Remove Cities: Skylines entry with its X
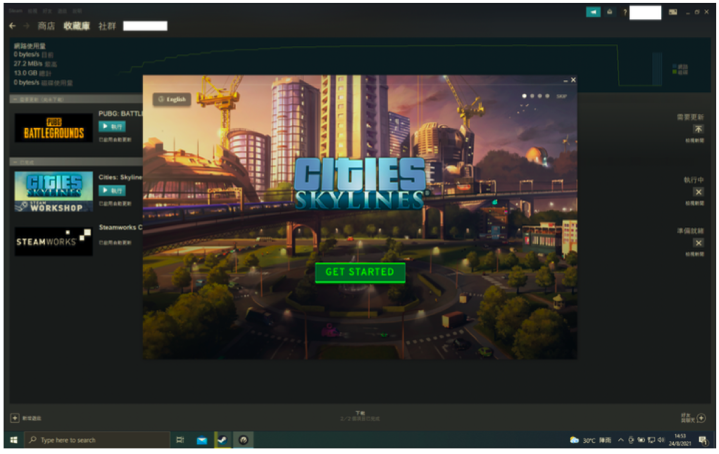The height and width of the screenshot is (454, 719). (698, 192)
